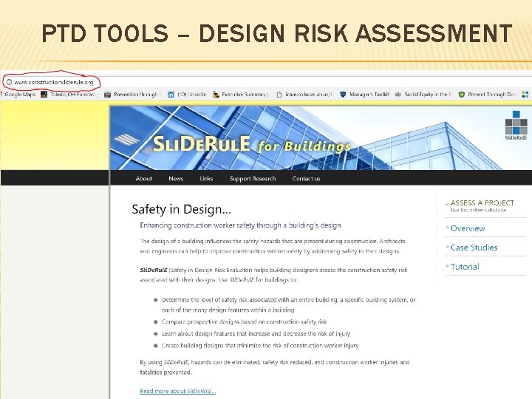
Task: Click the colored dots bookmark icon at far right
Action: [x=525, y=95]
